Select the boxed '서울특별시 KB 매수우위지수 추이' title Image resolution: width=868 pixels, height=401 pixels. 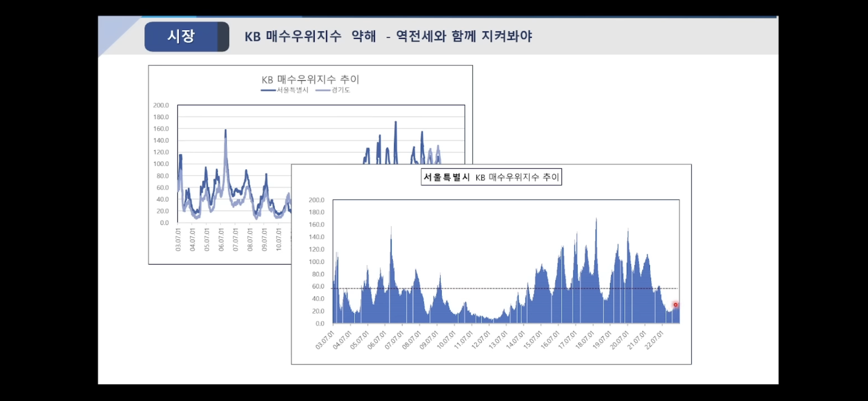click(491, 177)
